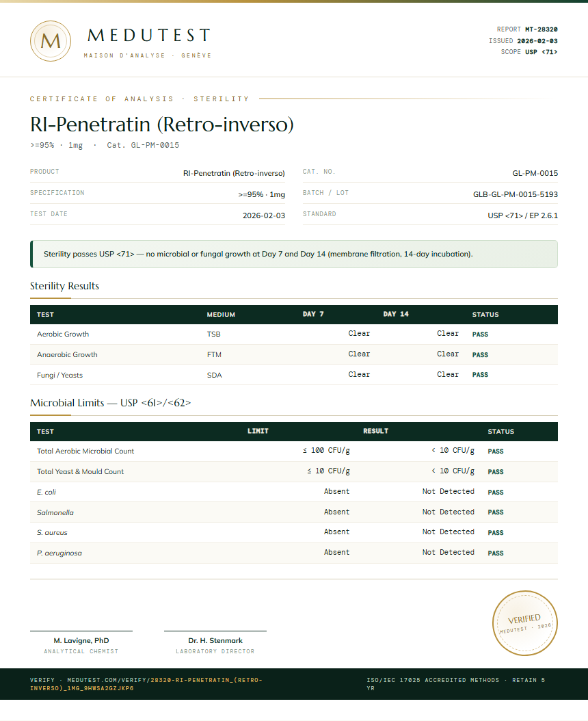Click the Total Aerobic Microbial Count row
This screenshot has height=721, width=588.
294,451
